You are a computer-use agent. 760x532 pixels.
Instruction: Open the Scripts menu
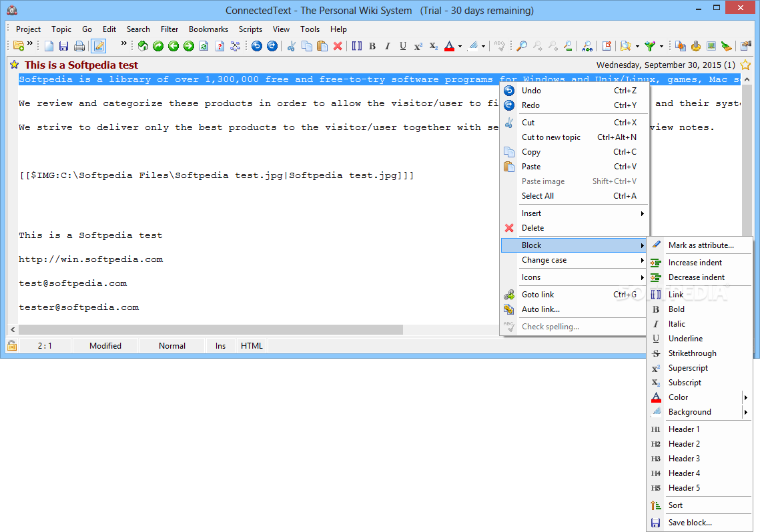[250, 29]
